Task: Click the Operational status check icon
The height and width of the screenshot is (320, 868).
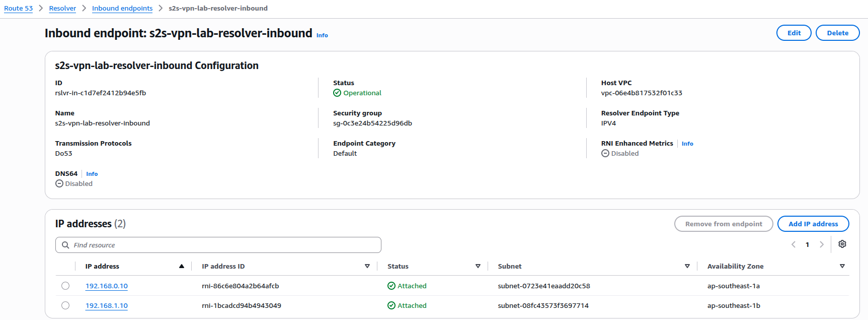Action: point(337,93)
